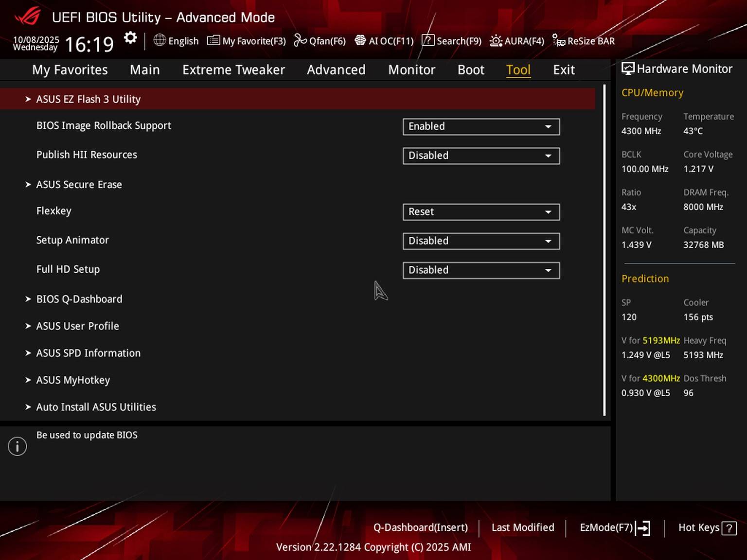Click the vertical scrollbar of settings list
The height and width of the screenshot is (560, 747).
(605, 250)
